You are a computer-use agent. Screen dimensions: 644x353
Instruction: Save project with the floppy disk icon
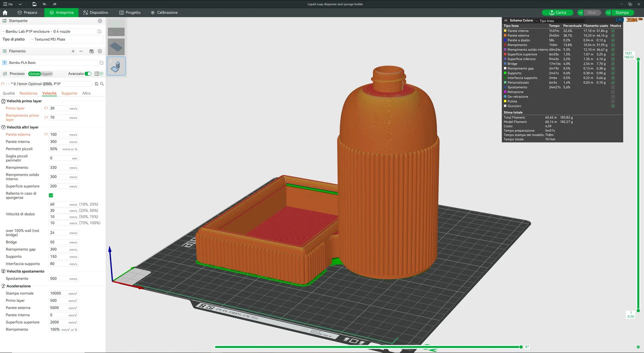[x=34, y=4]
